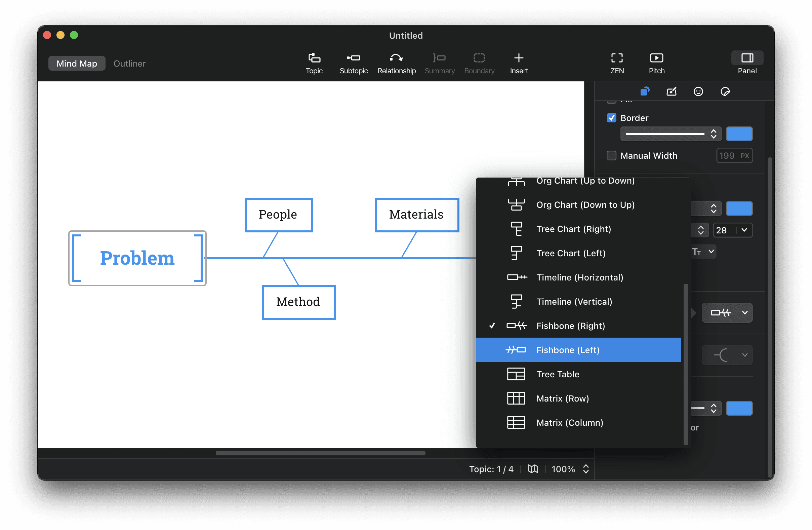Click the Timeline (Horizontal) icon

coord(517,277)
